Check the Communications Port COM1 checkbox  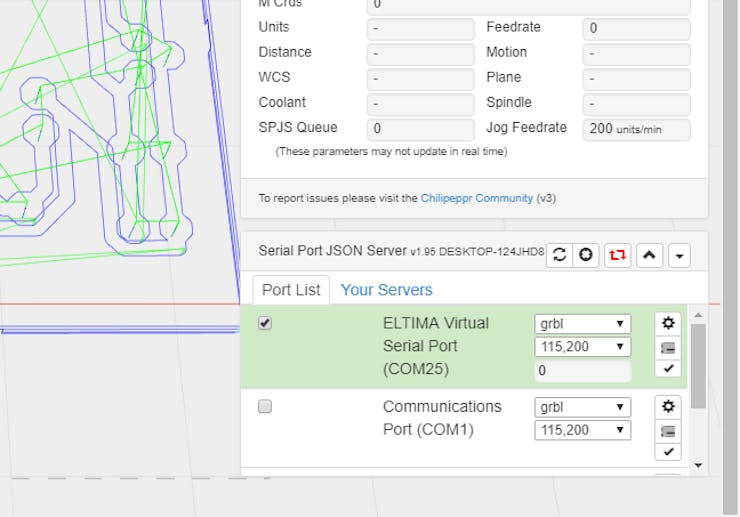pos(265,406)
